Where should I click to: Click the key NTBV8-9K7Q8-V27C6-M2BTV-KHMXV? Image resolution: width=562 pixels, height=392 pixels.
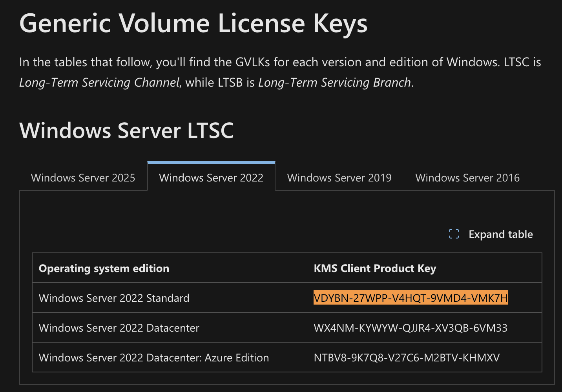[x=407, y=358]
